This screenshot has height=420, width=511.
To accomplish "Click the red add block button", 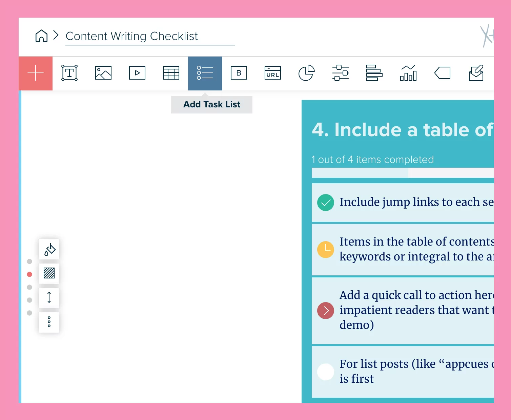I will point(35,73).
